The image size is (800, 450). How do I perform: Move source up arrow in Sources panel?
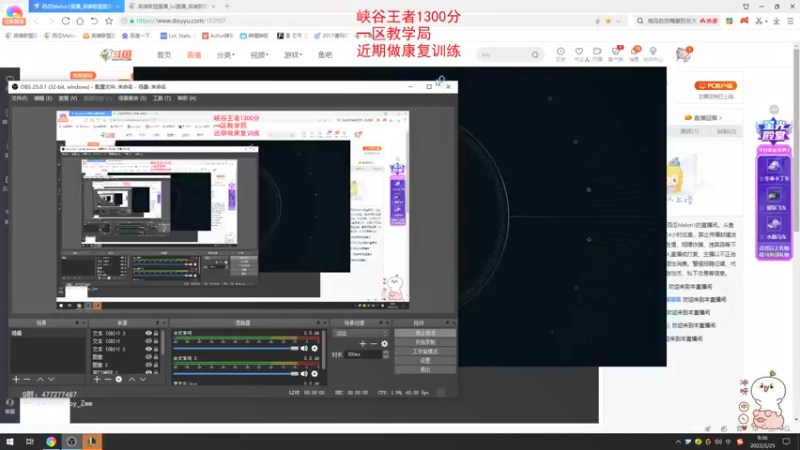132,380
